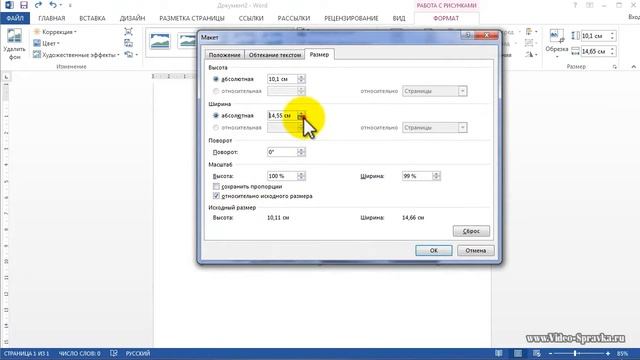Open the ССЫЛКИ tab
This screenshot has width=640, height=360.
251,18
